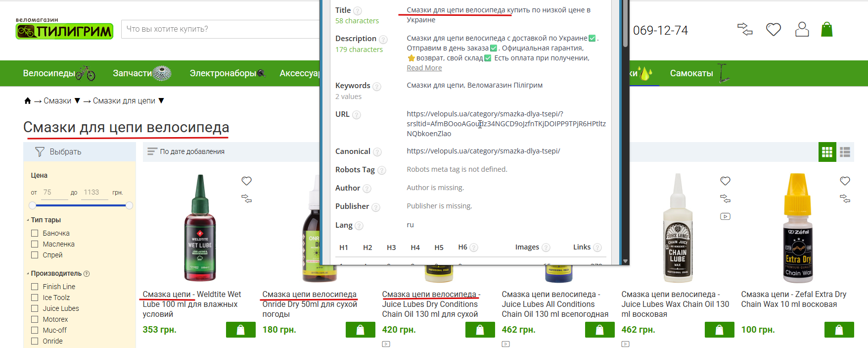Open the green shopping bag cart icon

[827, 30]
